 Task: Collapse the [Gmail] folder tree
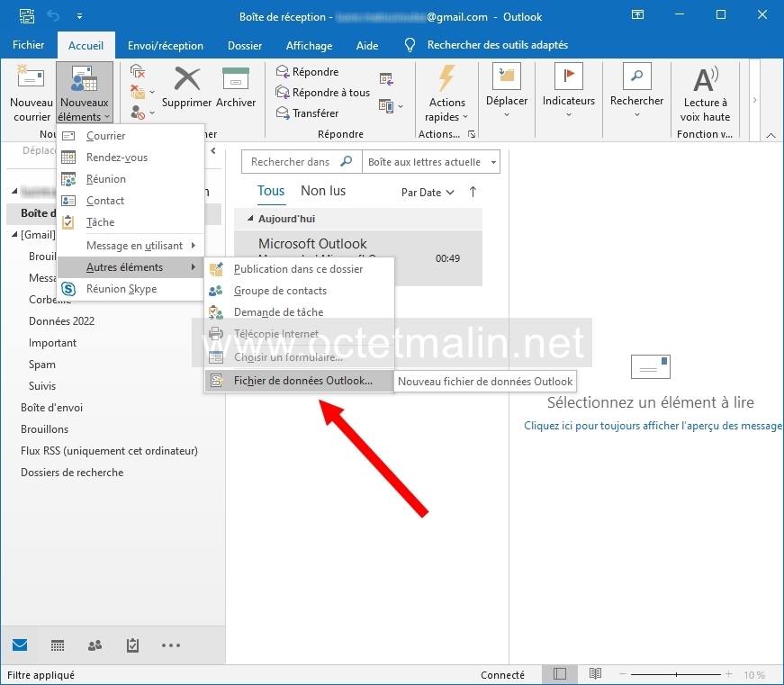click(14, 235)
